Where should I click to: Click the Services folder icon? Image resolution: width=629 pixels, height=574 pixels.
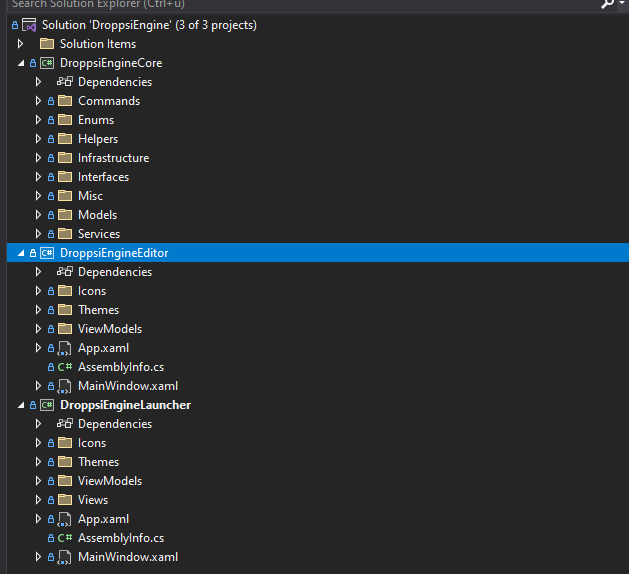coord(65,233)
